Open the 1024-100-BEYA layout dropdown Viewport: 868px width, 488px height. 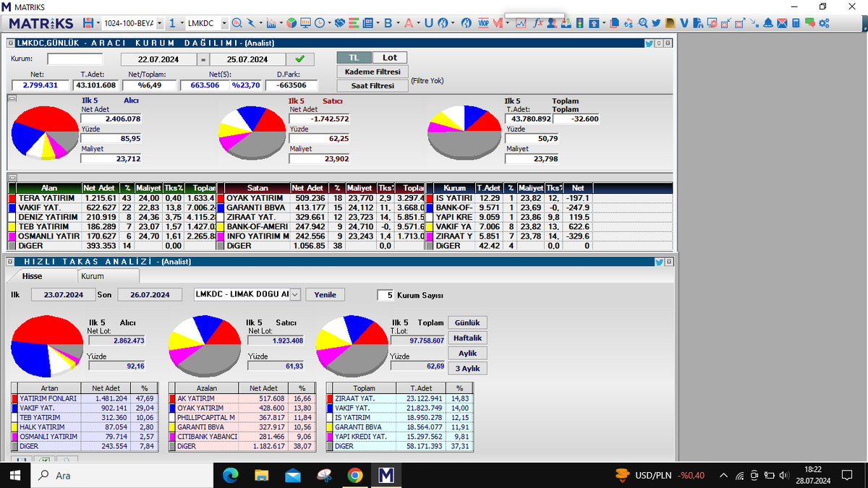point(160,23)
